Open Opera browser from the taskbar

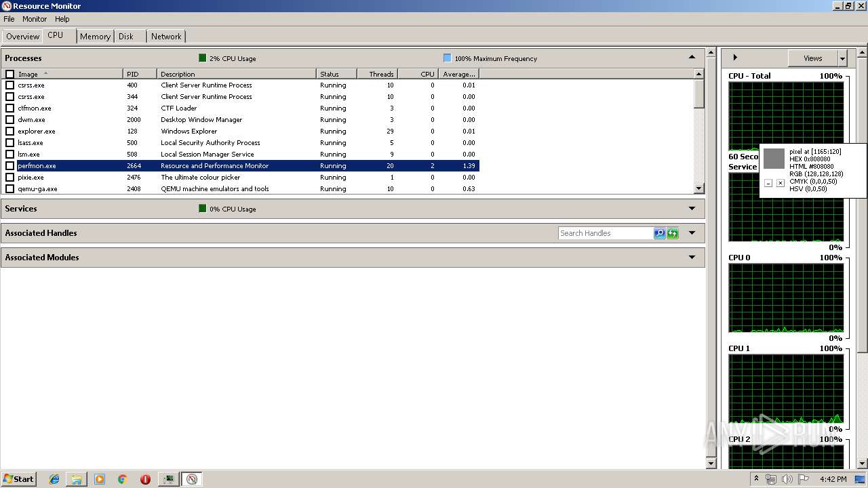coord(145,479)
